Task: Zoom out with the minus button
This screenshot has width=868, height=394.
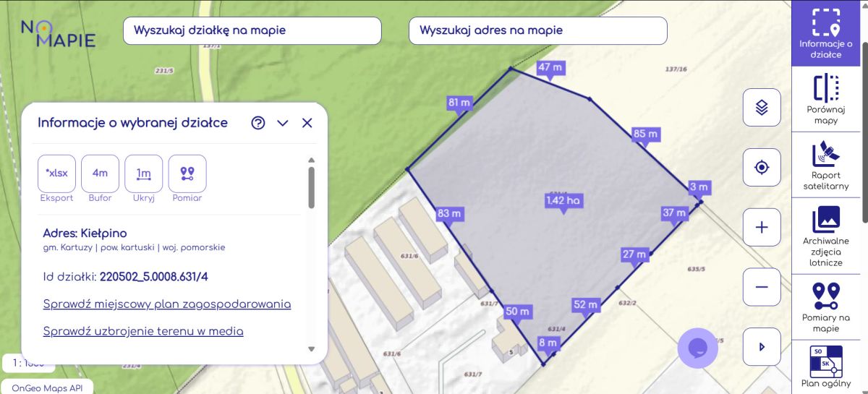Action: coord(762,287)
